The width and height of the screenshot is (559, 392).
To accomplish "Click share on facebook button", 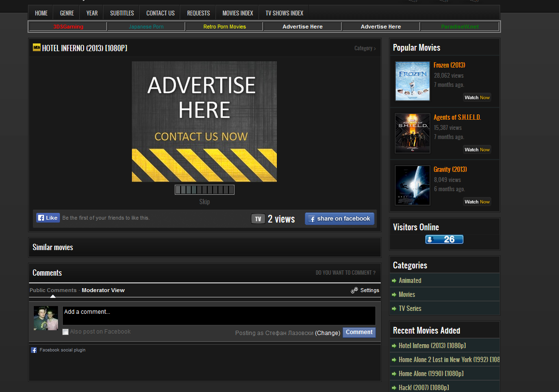I will pyautogui.click(x=339, y=219).
